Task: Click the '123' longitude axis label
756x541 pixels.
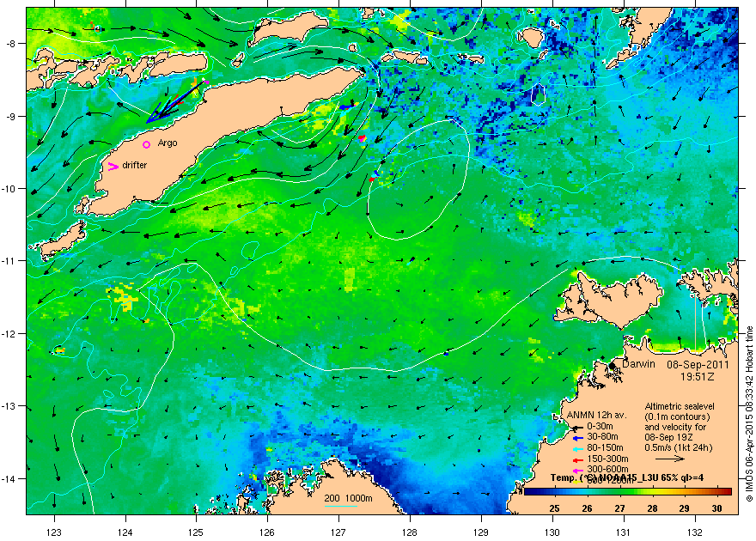Action: [54, 532]
